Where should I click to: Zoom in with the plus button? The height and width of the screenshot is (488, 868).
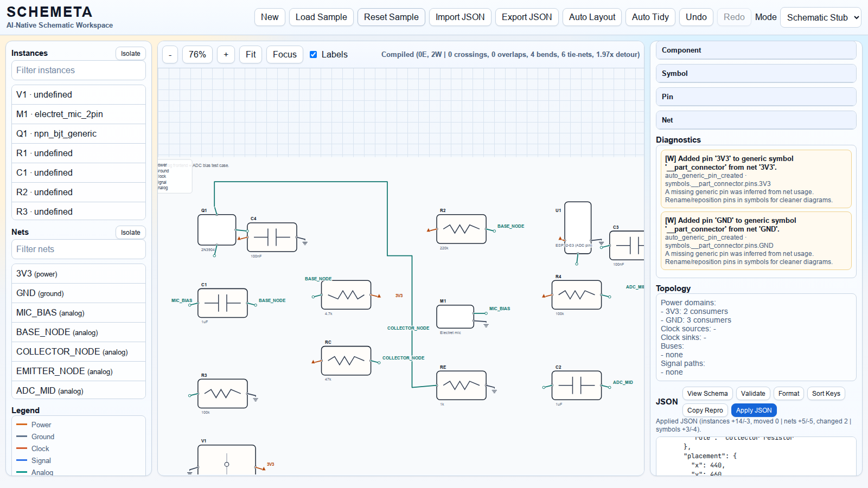pyautogui.click(x=226, y=55)
